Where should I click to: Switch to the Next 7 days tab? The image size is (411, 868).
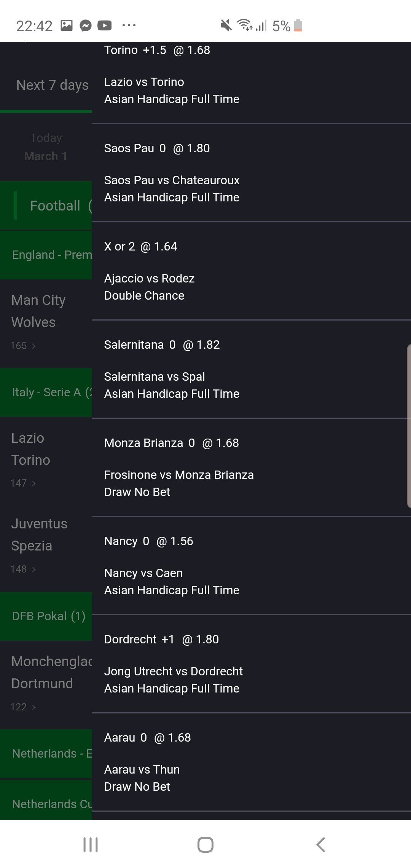[52, 85]
